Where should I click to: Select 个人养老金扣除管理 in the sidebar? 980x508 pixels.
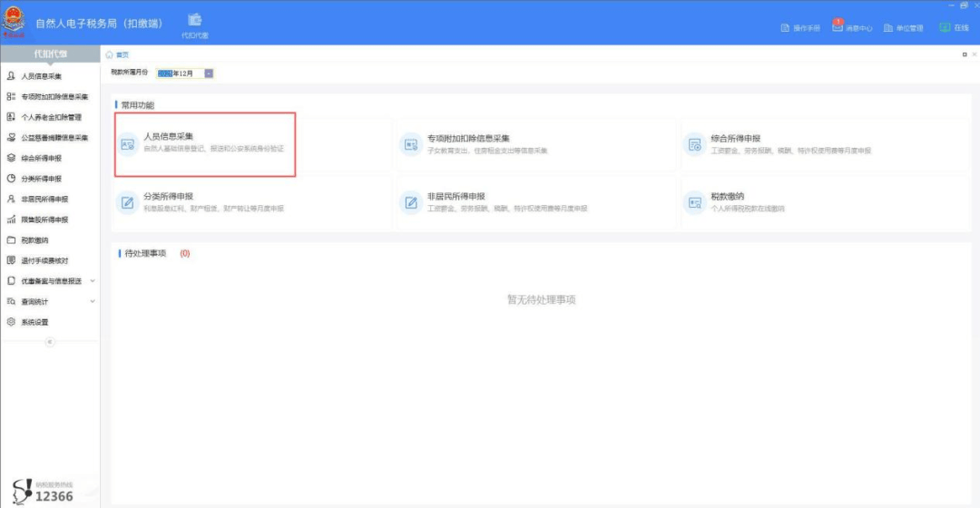(51, 117)
